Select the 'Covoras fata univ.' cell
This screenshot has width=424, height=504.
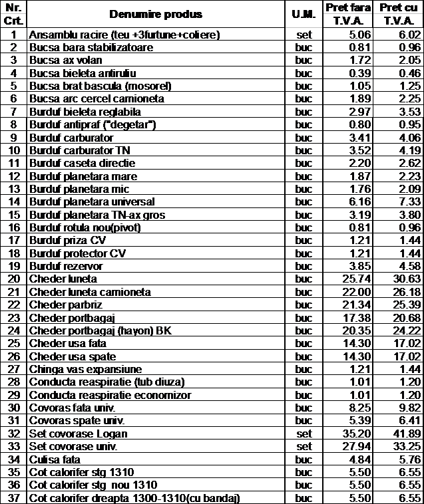[156, 408]
